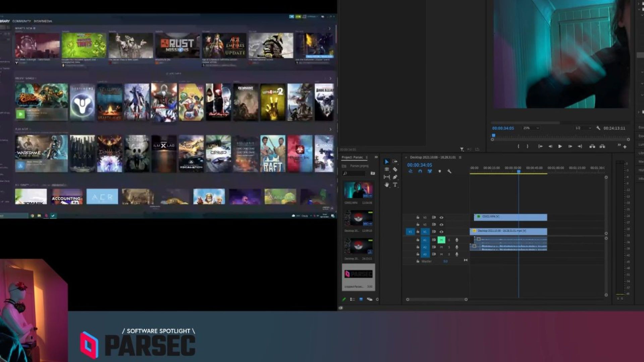Image resolution: width=644 pixels, height=362 pixels.
Task: Click the Lift button
Action: pyautogui.click(x=592, y=146)
